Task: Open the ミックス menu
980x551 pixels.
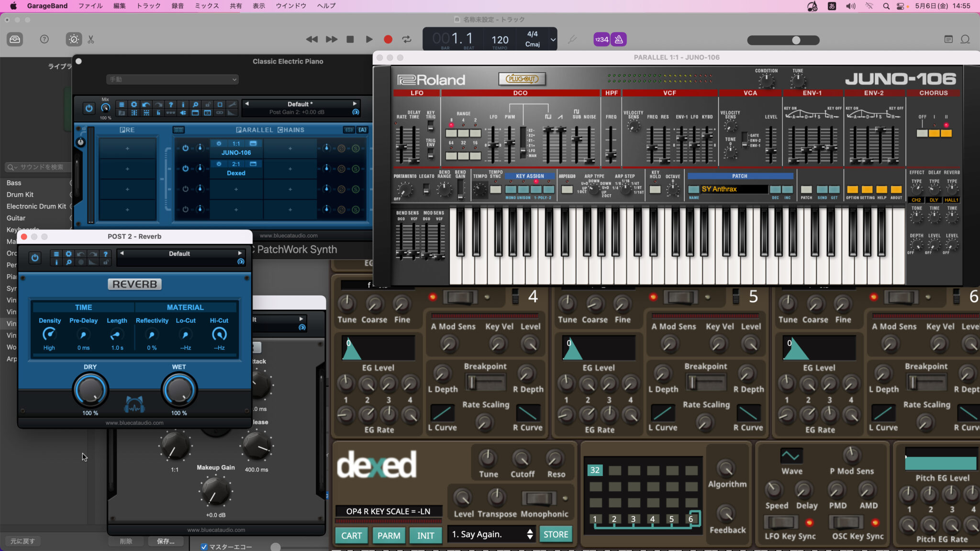Action: pos(206,6)
